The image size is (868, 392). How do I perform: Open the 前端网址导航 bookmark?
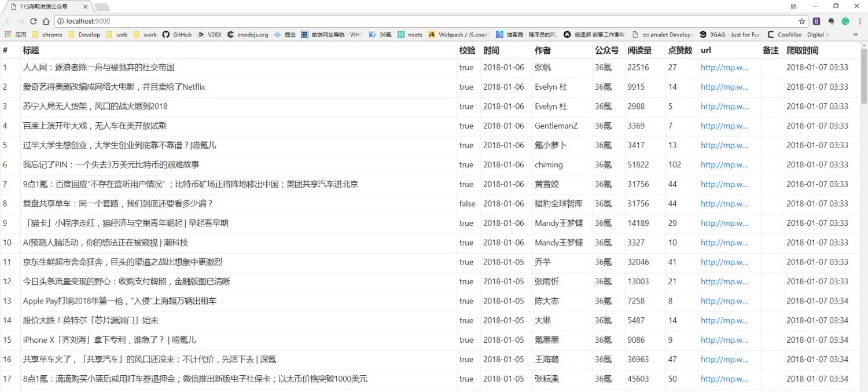pyautogui.click(x=332, y=35)
